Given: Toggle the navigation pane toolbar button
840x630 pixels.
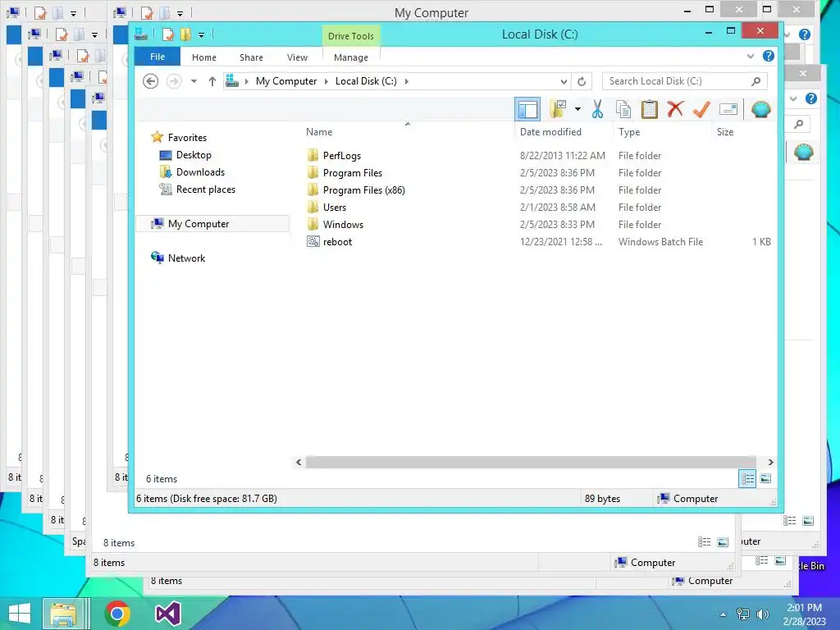Looking at the screenshot, I should coord(527,109).
